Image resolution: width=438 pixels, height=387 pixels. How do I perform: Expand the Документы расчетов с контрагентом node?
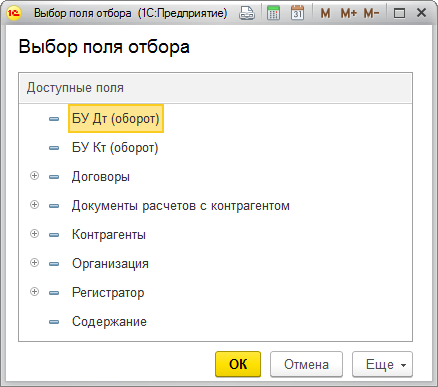(x=34, y=205)
